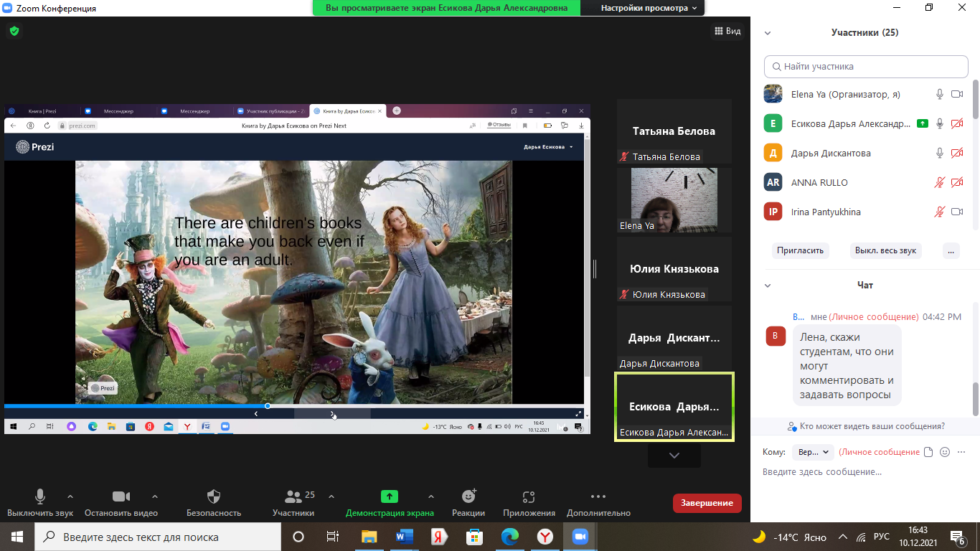The width and height of the screenshot is (980, 551).
Task: Open the Кому recipient dropdown
Action: point(813,452)
